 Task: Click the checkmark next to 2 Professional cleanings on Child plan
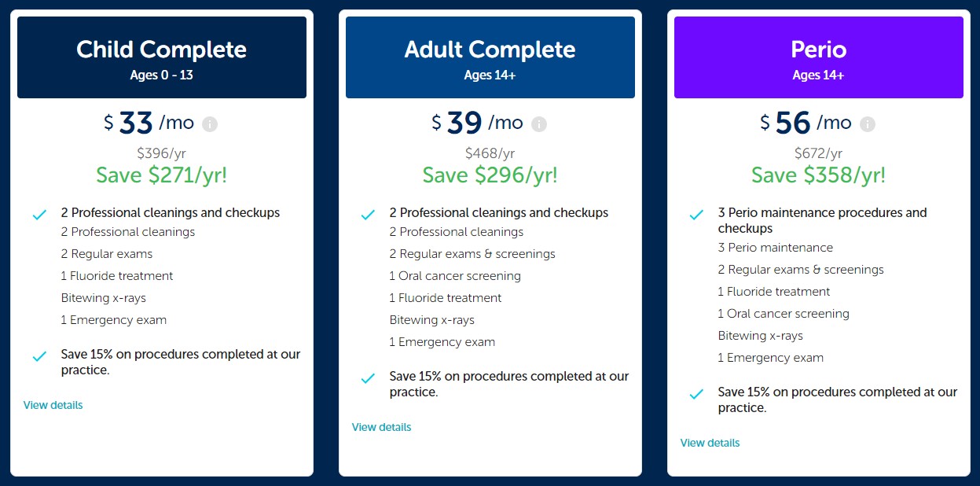[x=39, y=213]
